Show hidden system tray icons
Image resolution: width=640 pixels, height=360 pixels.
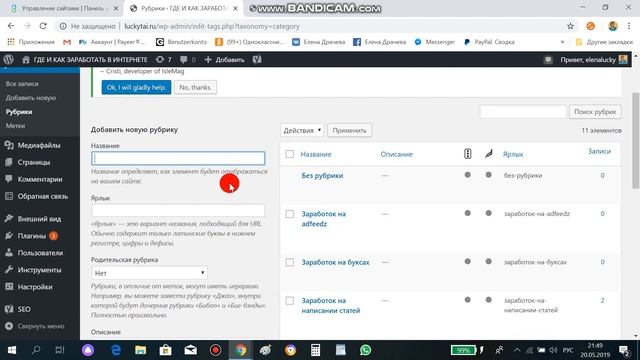[x=517, y=350]
